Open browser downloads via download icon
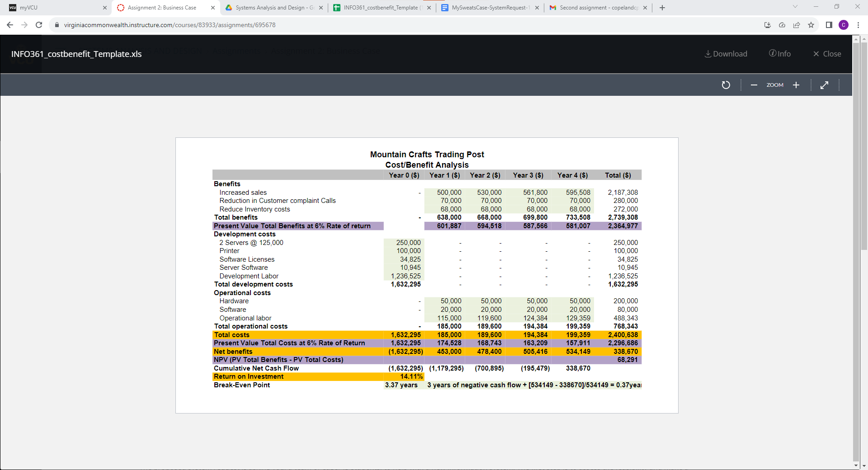The image size is (868, 470). click(x=767, y=25)
